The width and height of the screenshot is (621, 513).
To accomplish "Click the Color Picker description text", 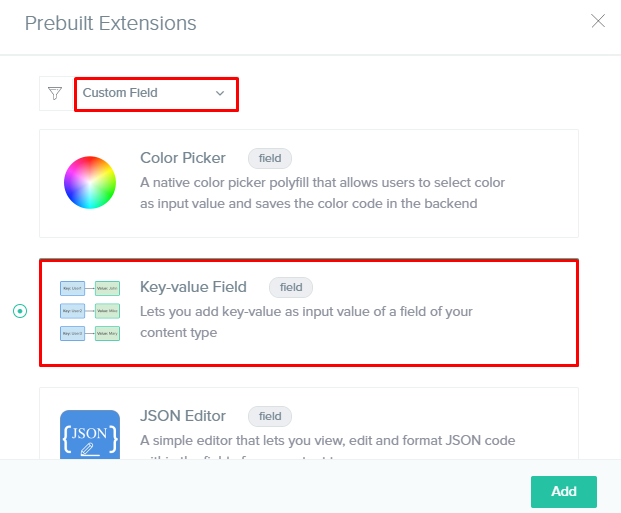I will tap(322, 193).
